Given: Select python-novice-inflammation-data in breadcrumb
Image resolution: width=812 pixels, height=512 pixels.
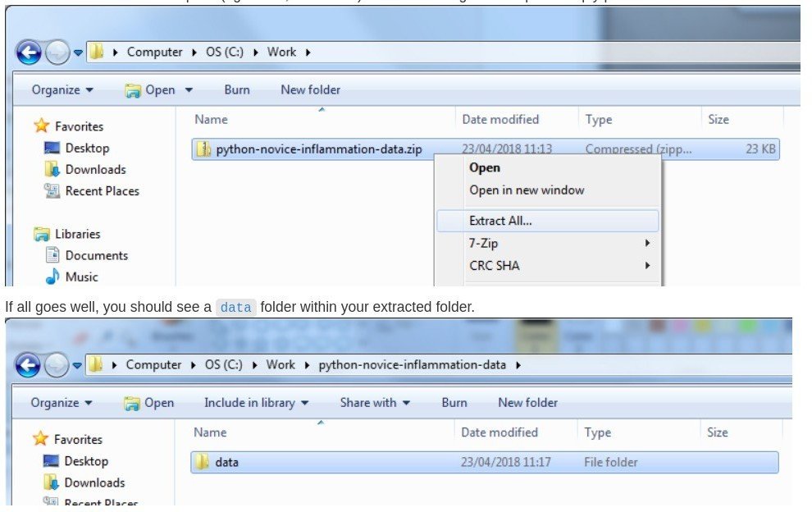Looking at the screenshot, I should [x=413, y=365].
